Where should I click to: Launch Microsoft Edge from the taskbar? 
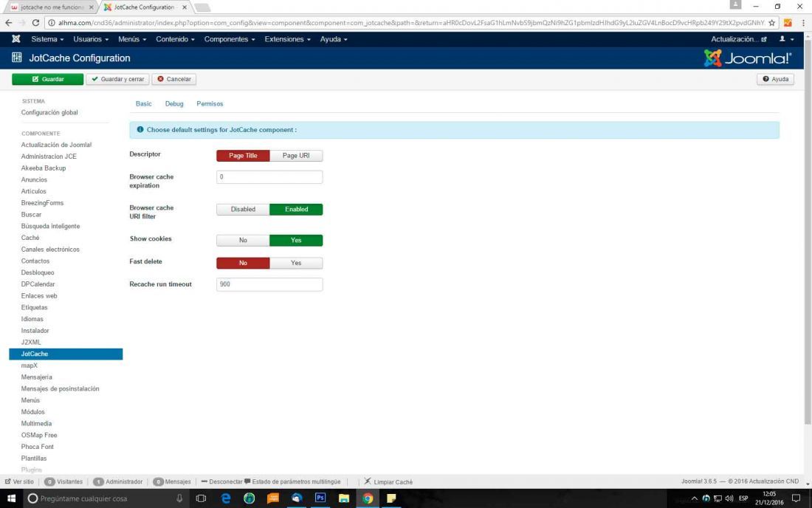(226, 498)
